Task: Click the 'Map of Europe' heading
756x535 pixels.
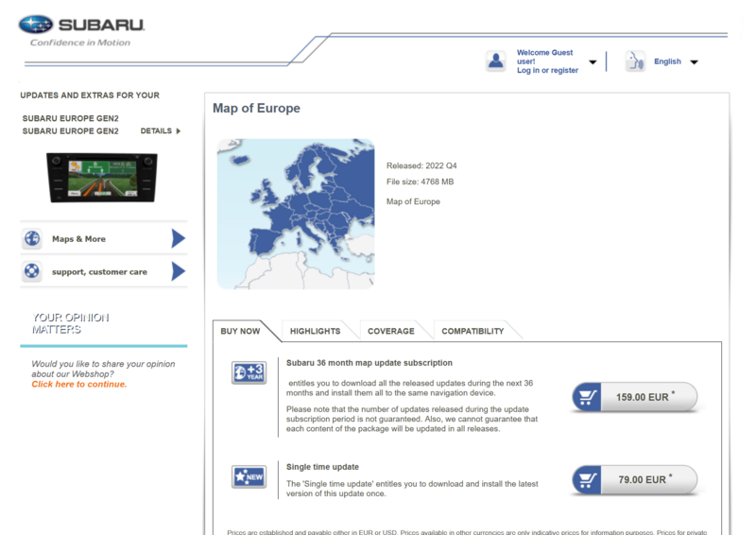Action: coord(256,108)
